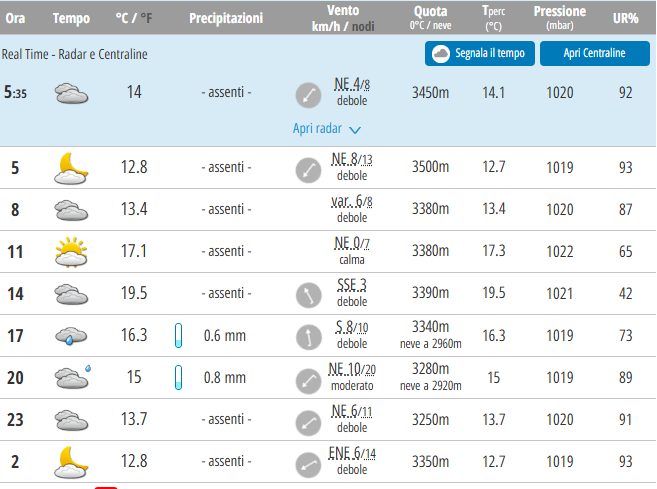
Task: Click the cloudy weather icon at 5:35
Action: (x=71, y=94)
